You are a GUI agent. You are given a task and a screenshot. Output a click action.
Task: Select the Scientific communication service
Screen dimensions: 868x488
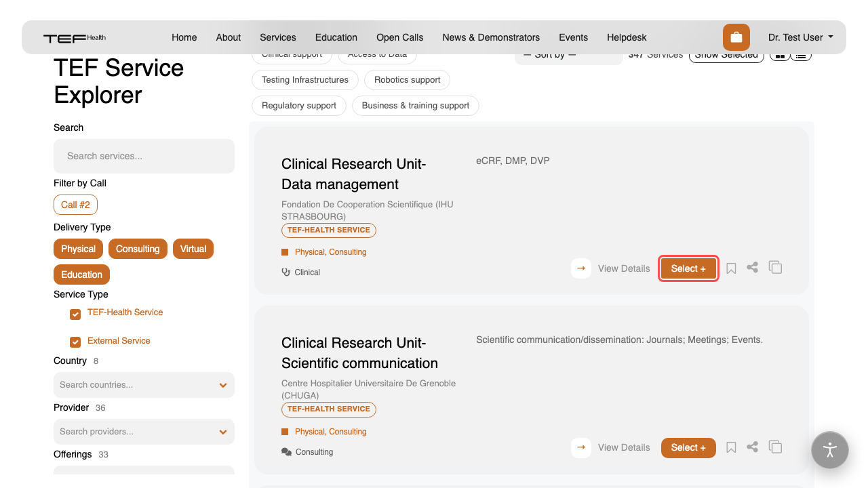click(x=688, y=447)
